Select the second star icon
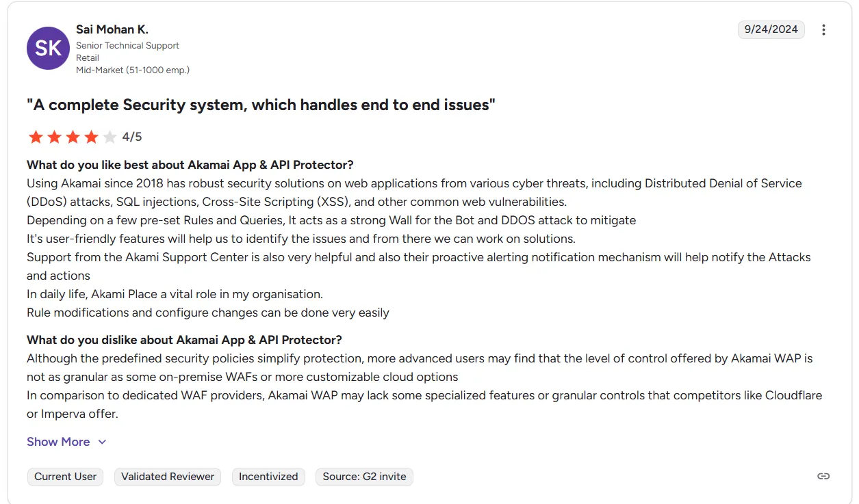859x504 pixels. 55,137
